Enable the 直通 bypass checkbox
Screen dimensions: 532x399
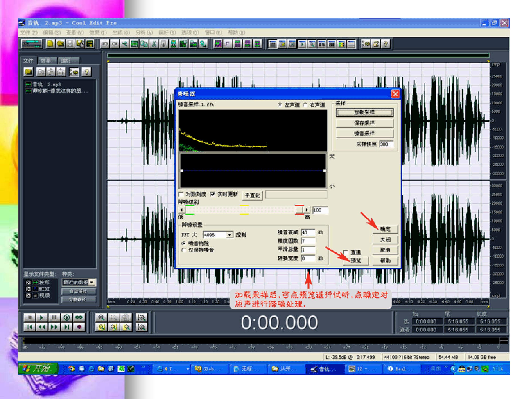346,253
